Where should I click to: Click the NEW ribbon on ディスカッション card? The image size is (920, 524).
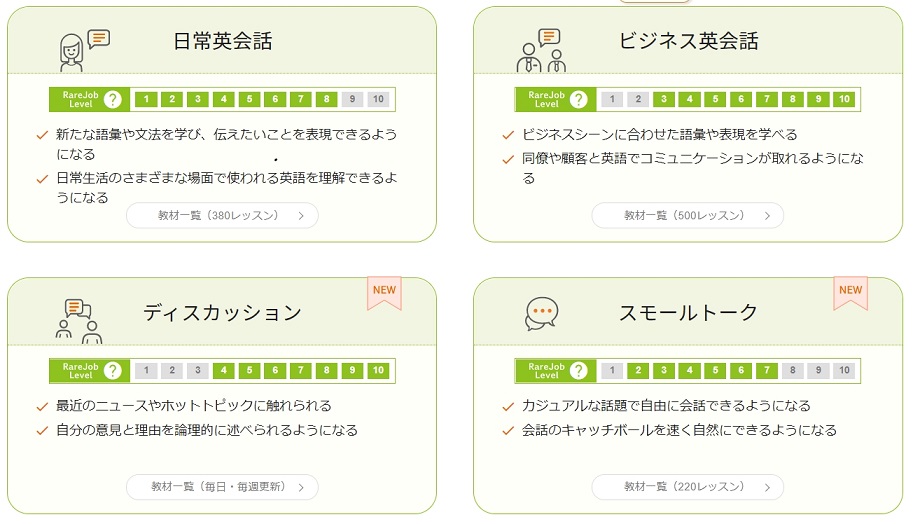pos(384,292)
